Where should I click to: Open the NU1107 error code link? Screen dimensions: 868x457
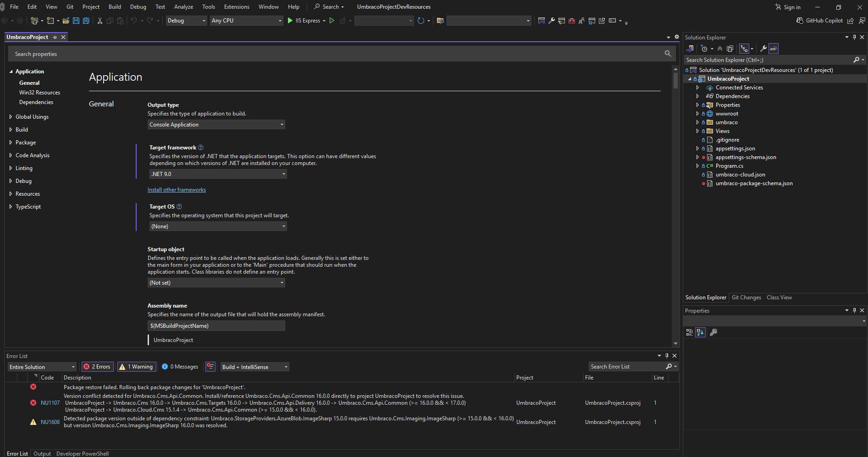[50, 403]
